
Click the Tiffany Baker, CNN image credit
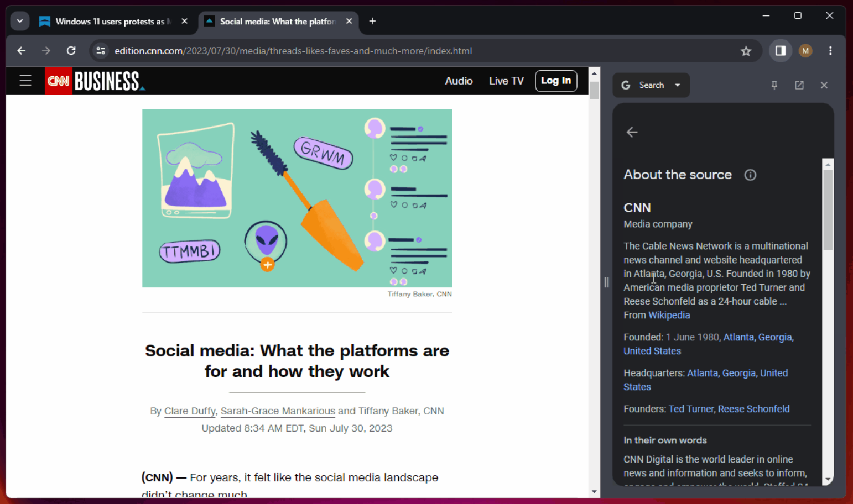[419, 294]
